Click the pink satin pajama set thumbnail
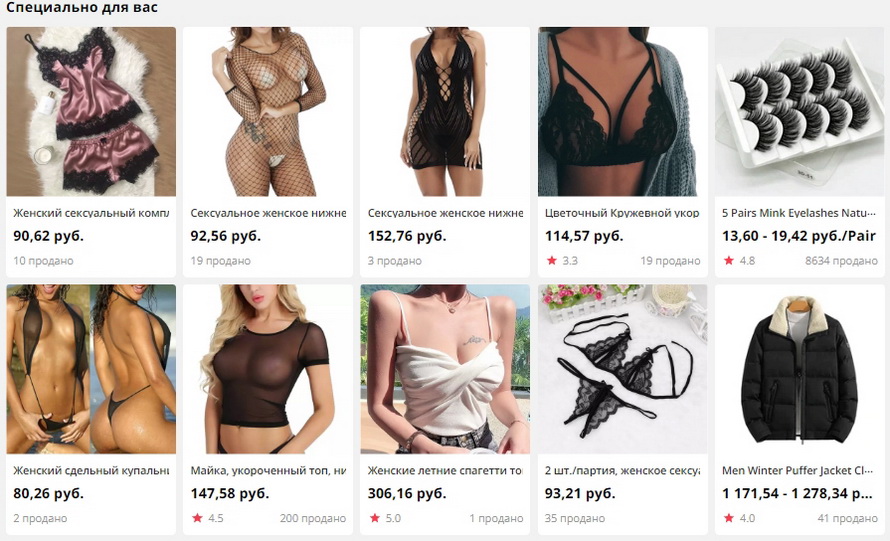The image size is (890, 541). pyautogui.click(x=91, y=111)
